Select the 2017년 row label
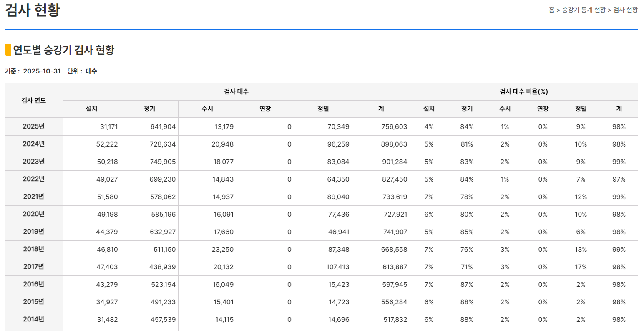644x331 pixels. 34,267
